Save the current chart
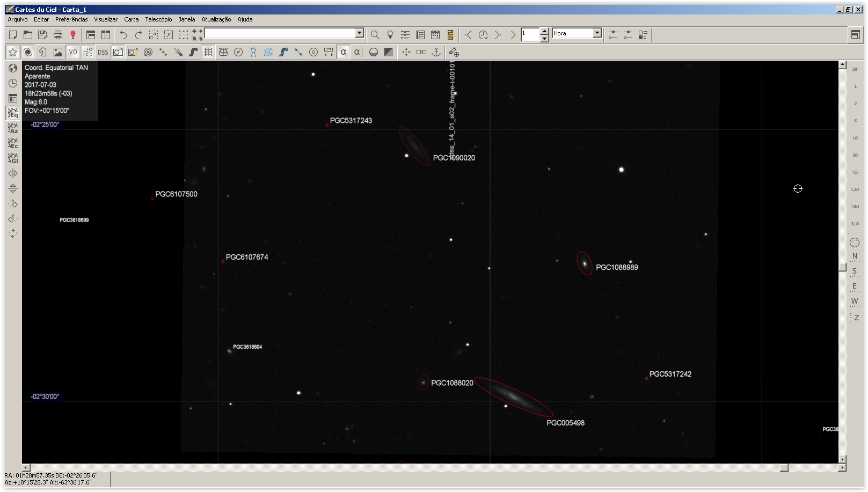Screen dimensions: 868x492 click(x=43, y=35)
